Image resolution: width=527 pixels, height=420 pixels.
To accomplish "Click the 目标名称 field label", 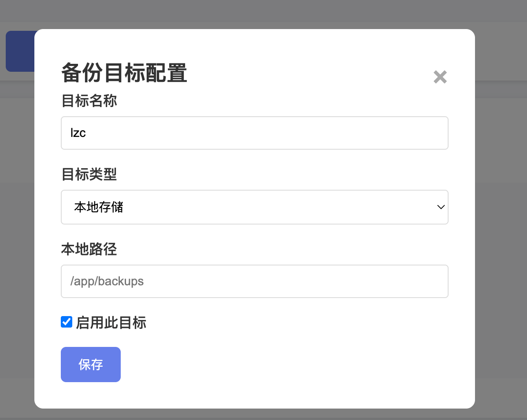I will tap(89, 101).
